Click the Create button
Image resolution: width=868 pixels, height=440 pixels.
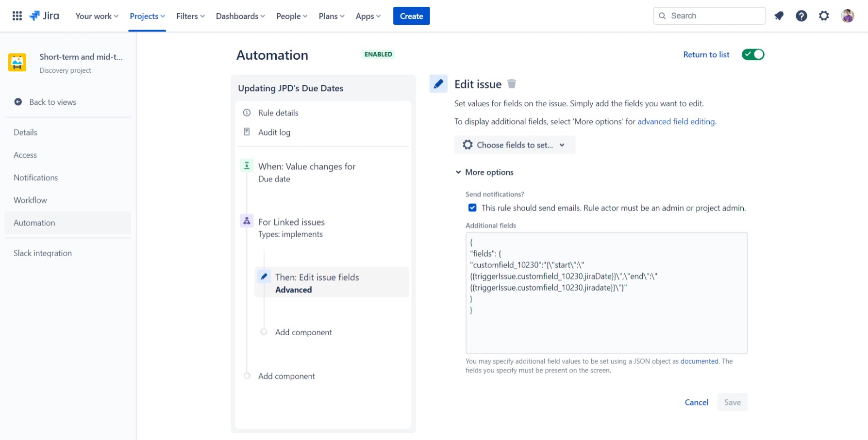coord(411,16)
